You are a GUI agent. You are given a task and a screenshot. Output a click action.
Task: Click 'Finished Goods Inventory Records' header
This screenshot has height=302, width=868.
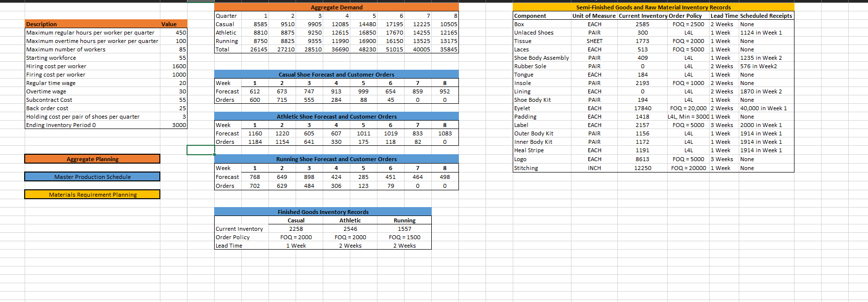(x=323, y=212)
